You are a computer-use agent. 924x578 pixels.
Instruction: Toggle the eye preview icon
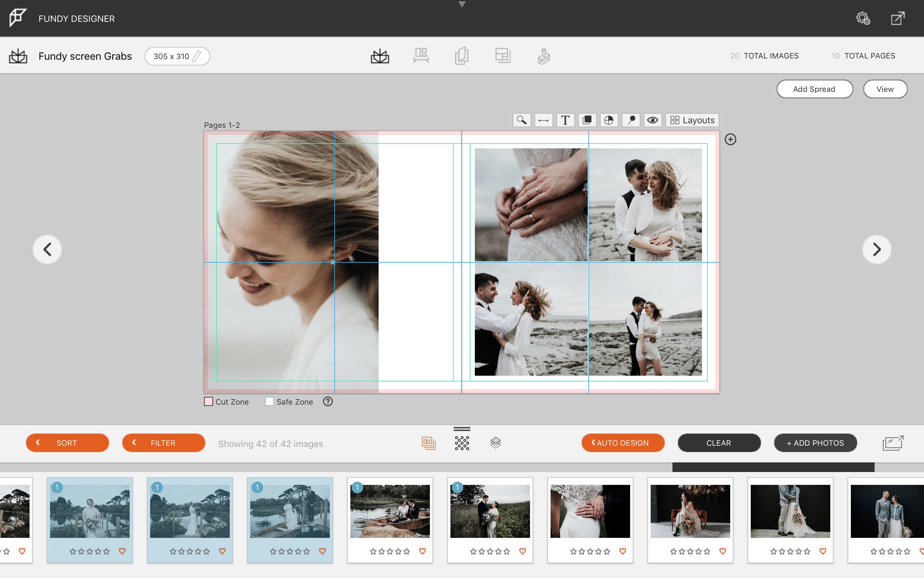coord(653,120)
